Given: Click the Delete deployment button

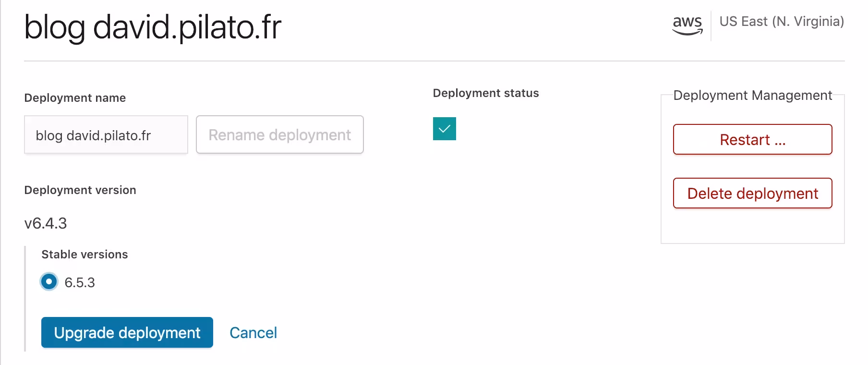Looking at the screenshot, I should tap(752, 193).
